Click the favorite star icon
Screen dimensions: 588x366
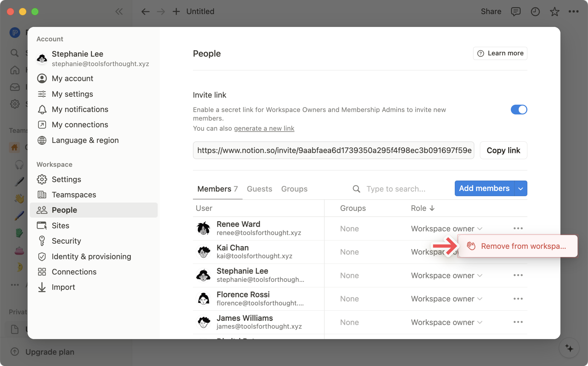[554, 11]
